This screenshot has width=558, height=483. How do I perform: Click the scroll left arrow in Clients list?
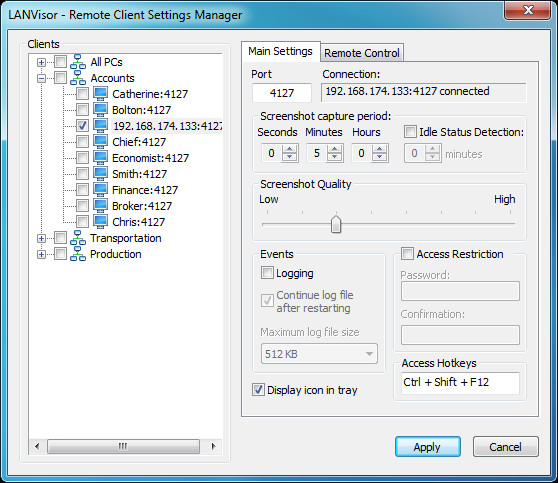[x=37, y=446]
